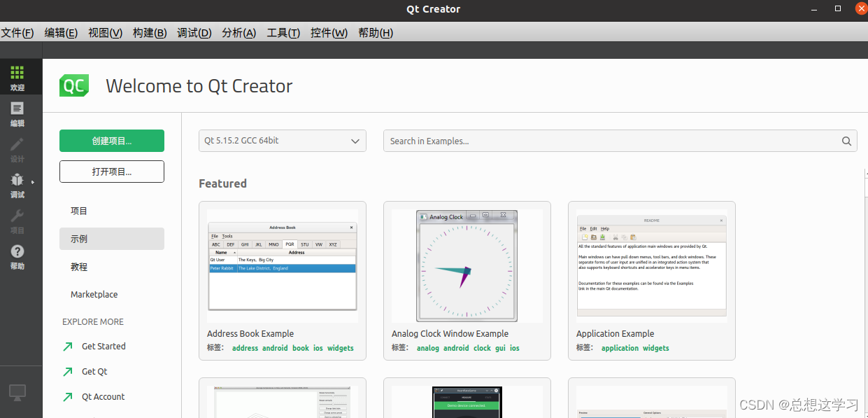Image resolution: width=868 pixels, height=418 pixels.
Task: Select the 欢迎 (Welcome) mode icon
Action: pos(17,76)
